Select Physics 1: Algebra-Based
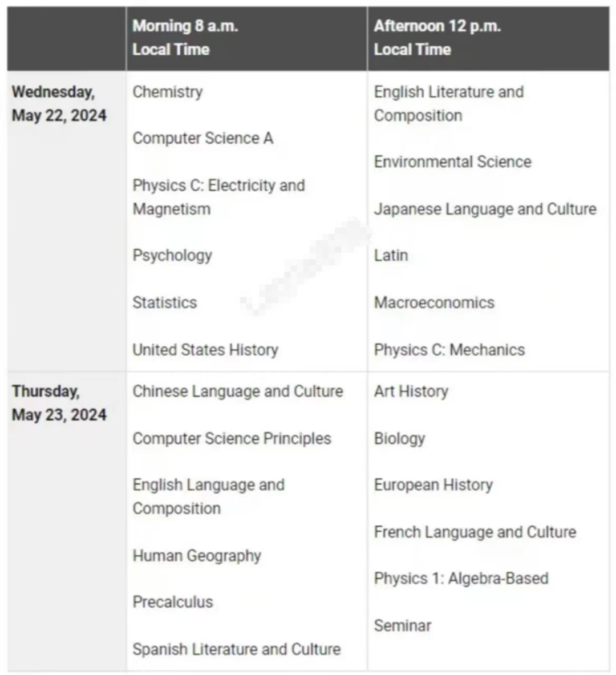The width and height of the screenshot is (616, 675). point(461,579)
